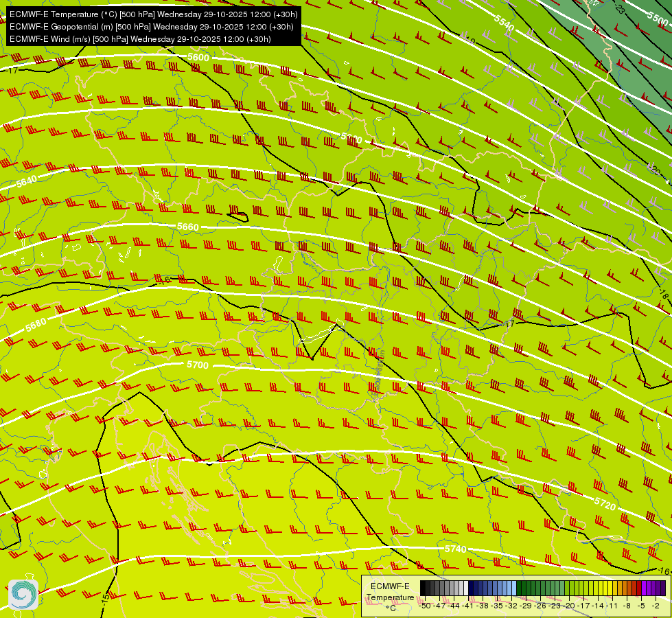Click the 5600 geopotential contour label
The image size is (672, 618).
198,57
